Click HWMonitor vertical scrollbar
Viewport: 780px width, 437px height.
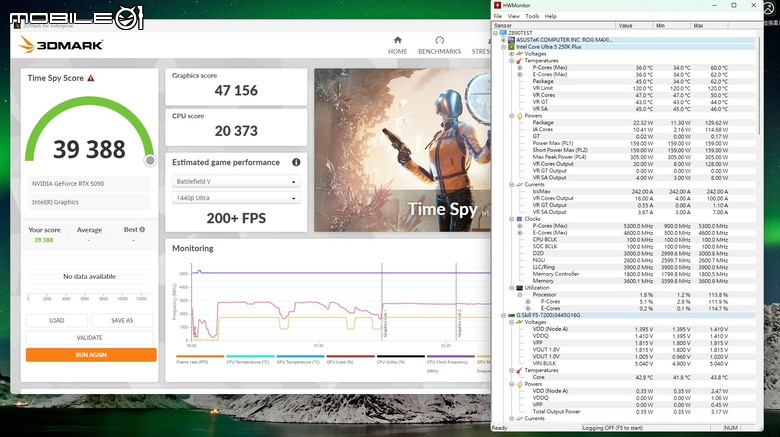[759, 85]
